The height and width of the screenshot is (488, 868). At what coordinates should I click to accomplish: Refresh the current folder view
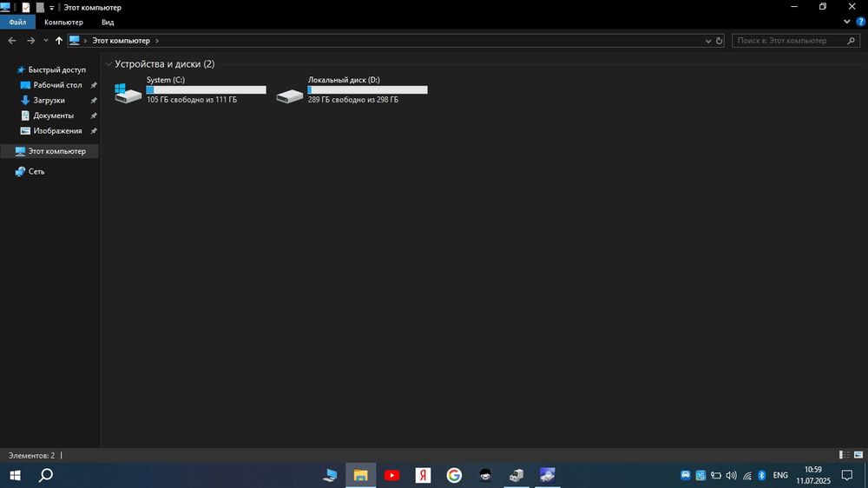[x=719, y=41]
